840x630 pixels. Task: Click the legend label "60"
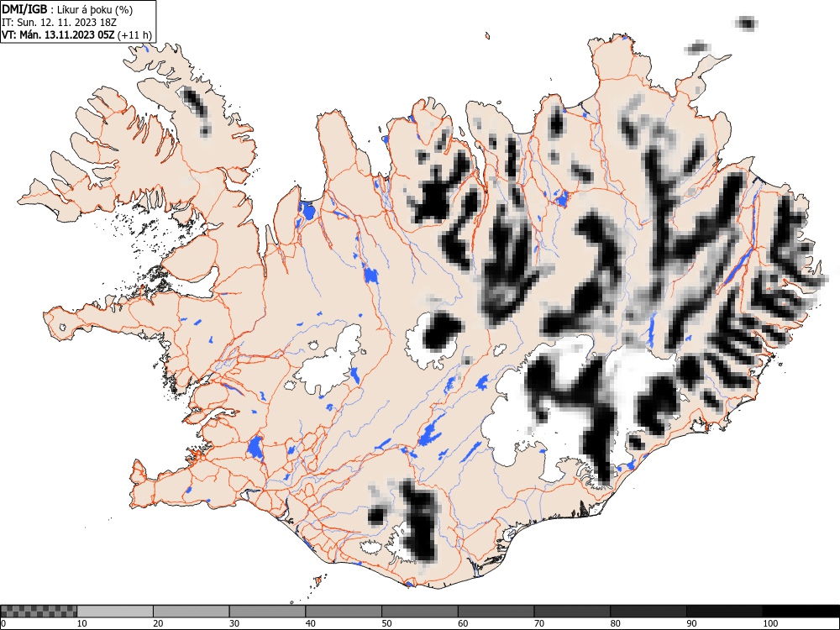(x=463, y=623)
